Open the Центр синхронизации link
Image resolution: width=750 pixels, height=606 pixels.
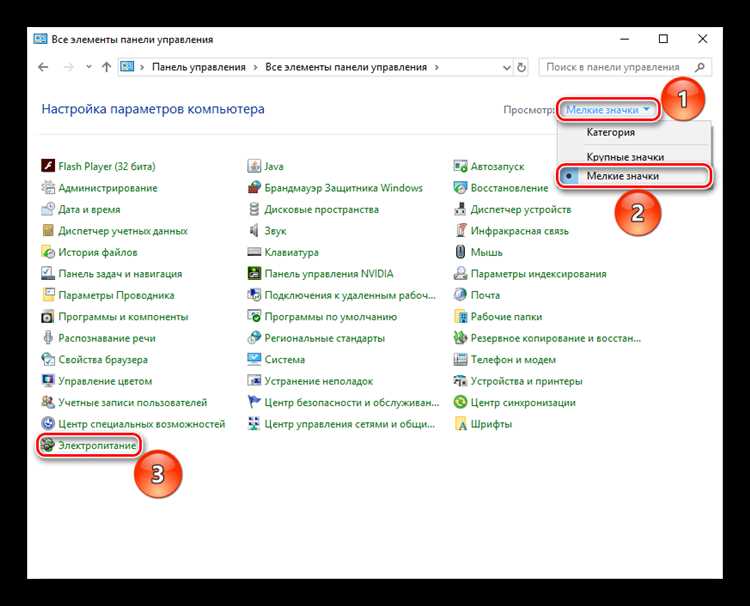pos(523,403)
